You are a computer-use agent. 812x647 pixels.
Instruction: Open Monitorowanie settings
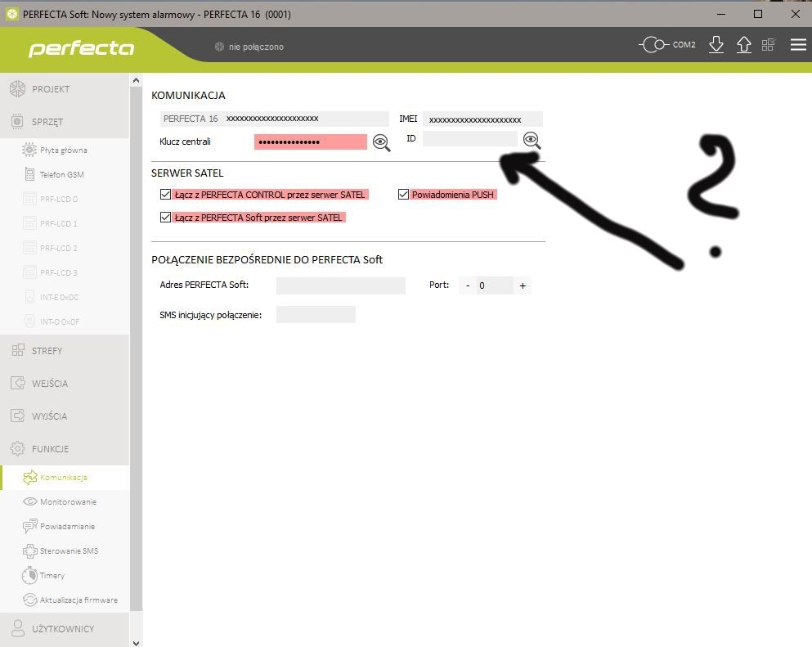[65, 501]
